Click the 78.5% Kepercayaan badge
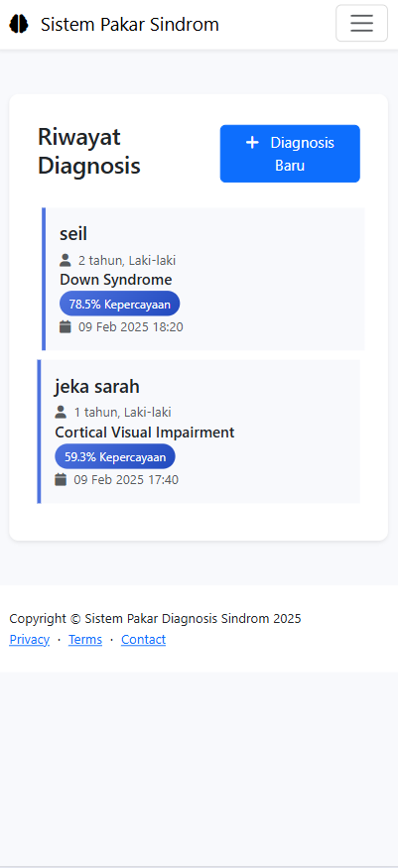The height and width of the screenshot is (868, 398). click(x=119, y=305)
